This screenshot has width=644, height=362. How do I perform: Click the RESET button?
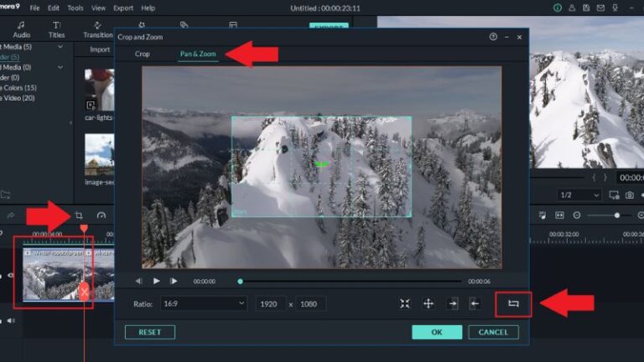[149, 332]
